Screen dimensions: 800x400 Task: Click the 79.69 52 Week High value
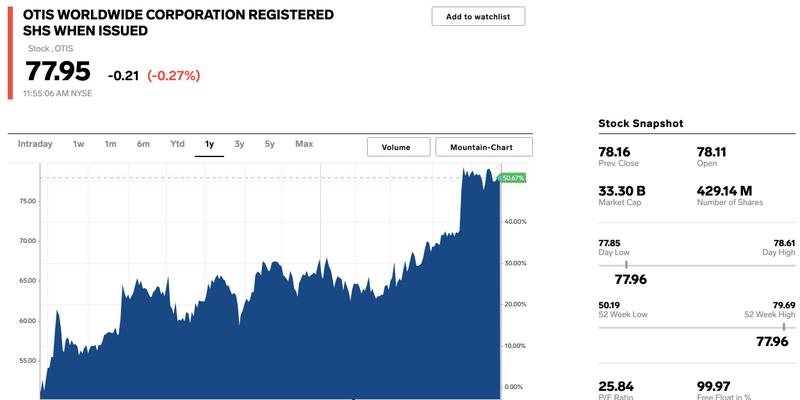(784, 306)
